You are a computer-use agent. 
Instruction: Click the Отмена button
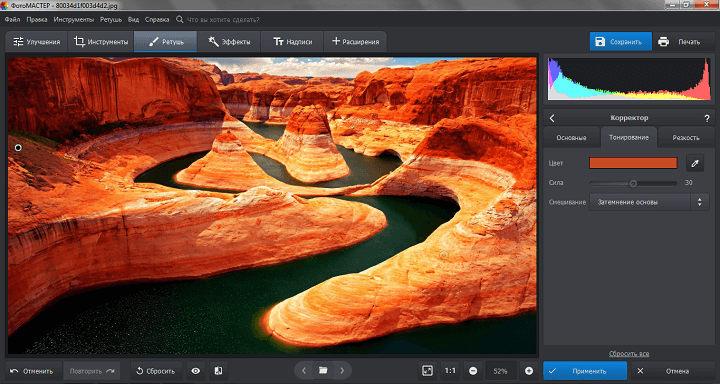point(673,371)
